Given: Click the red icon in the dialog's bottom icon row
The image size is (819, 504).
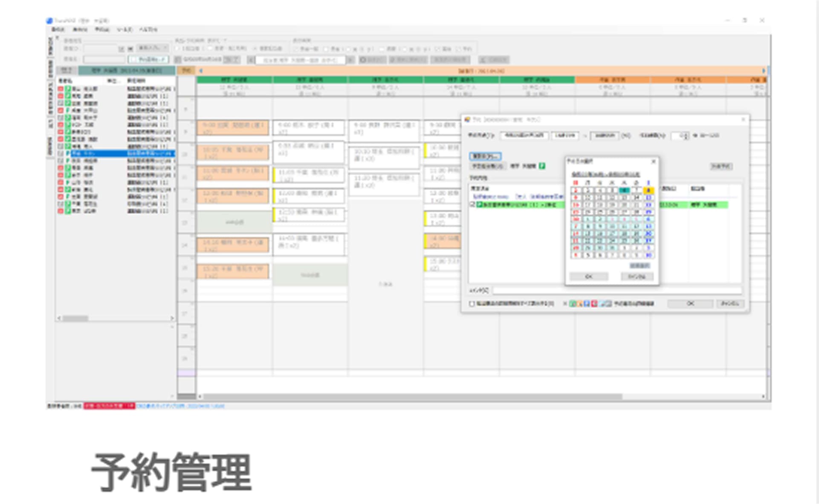Looking at the screenshot, I should (594, 304).
